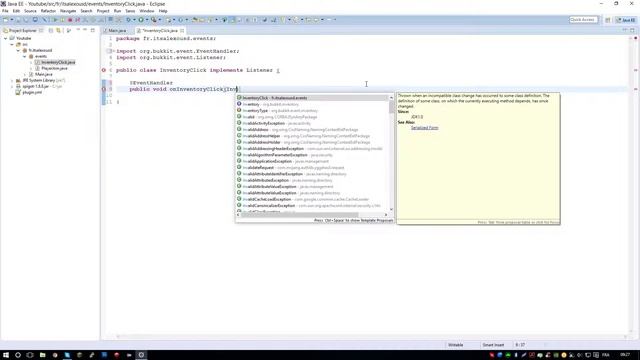Click the taskbar clock

click(625, 355)
